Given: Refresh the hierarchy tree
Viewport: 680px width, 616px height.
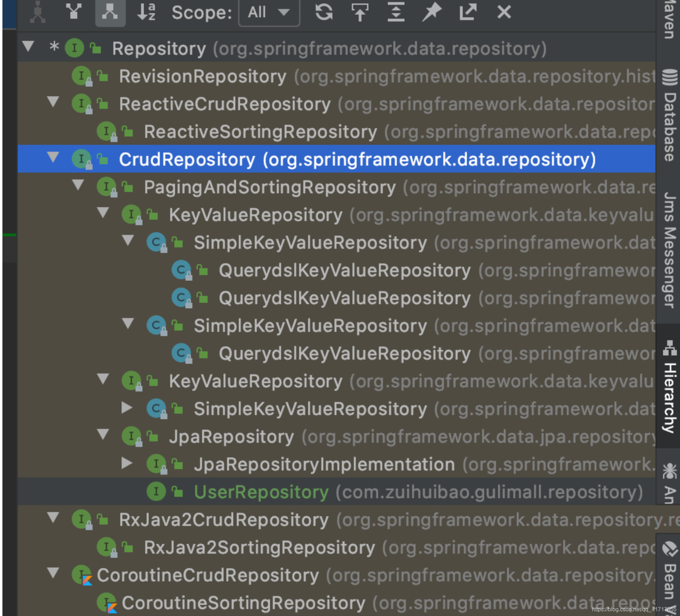Looking at the screenshot, I should tap(324, 12).
